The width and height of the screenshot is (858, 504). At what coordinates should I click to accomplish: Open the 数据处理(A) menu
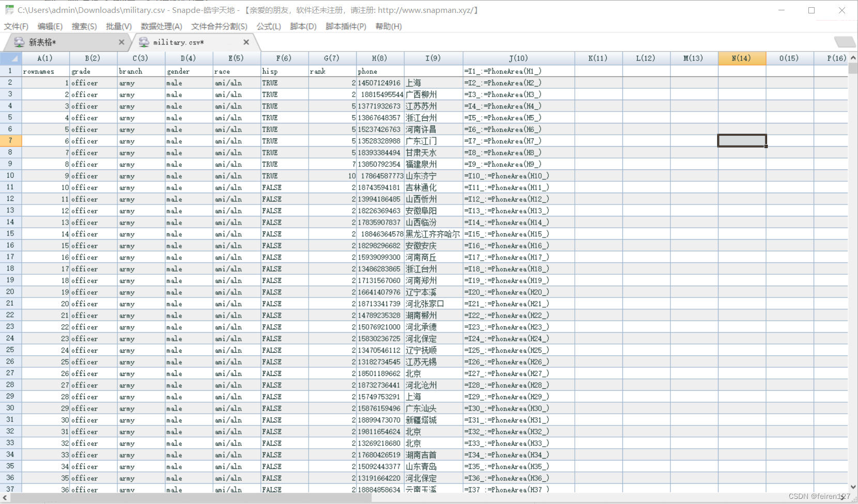tap(161, 26)
